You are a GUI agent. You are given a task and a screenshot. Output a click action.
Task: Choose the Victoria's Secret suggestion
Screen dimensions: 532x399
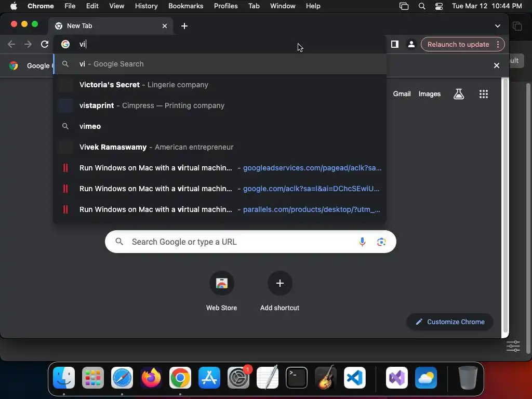pos(220,85)
